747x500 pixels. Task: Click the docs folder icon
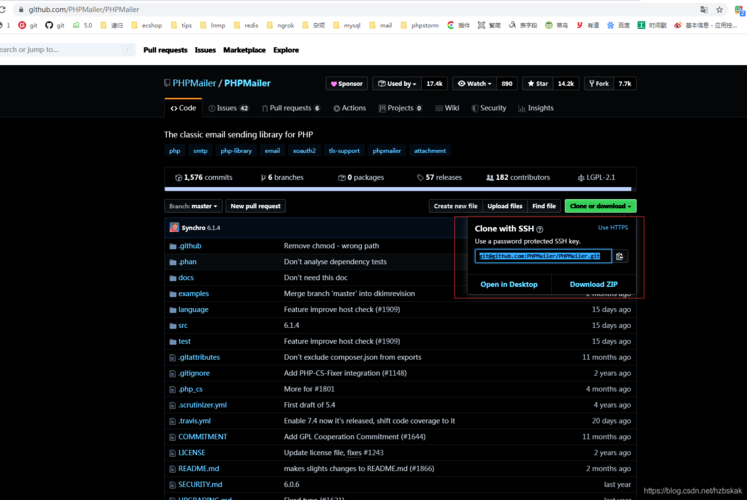click(x=173, y=278)
